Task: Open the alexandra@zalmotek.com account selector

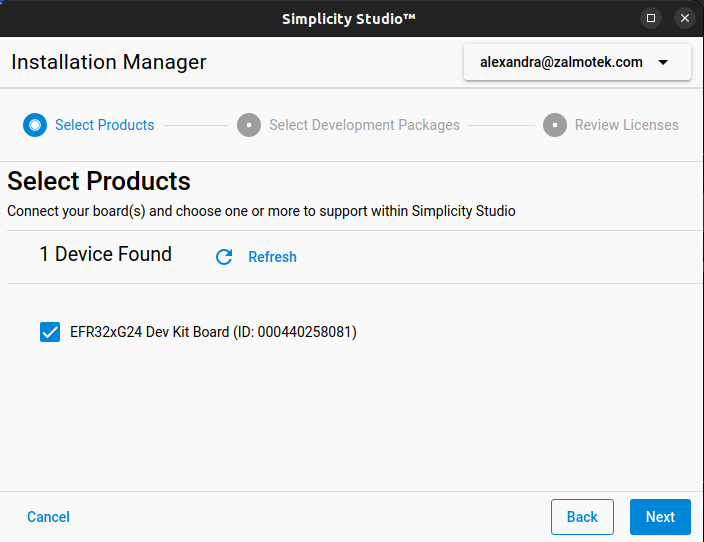Action: point(561,62)
